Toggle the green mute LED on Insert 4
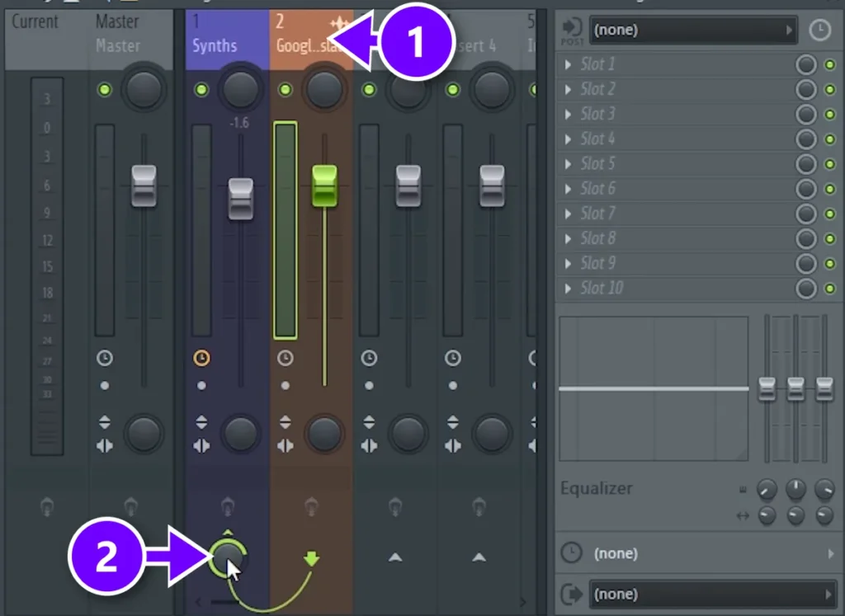 [453, 89]
